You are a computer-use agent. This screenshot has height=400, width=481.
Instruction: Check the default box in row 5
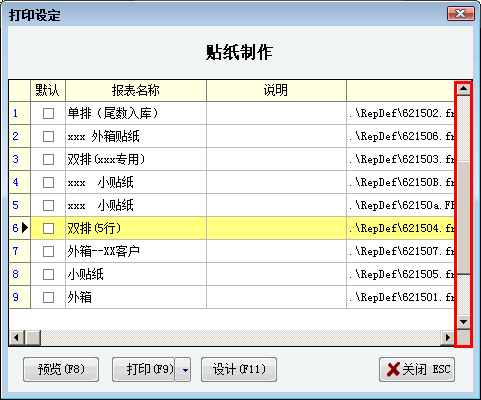(48, 205)
